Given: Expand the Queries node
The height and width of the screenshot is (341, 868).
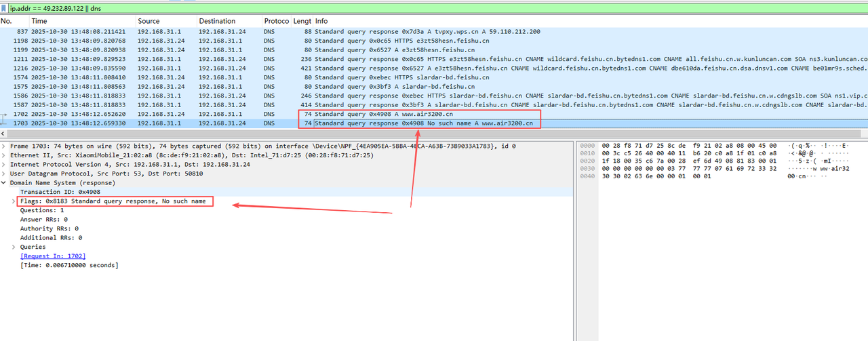Looking at the screenshot, I should 14,247.
